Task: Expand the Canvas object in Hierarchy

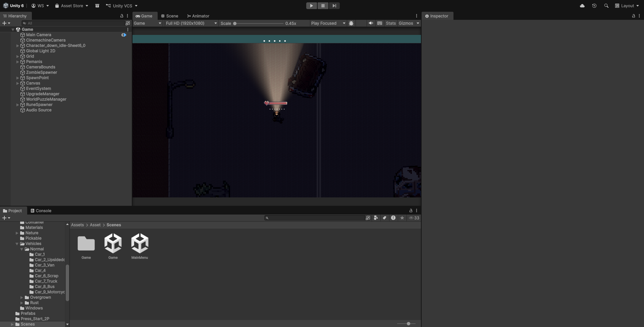Action: coord(18,83)
